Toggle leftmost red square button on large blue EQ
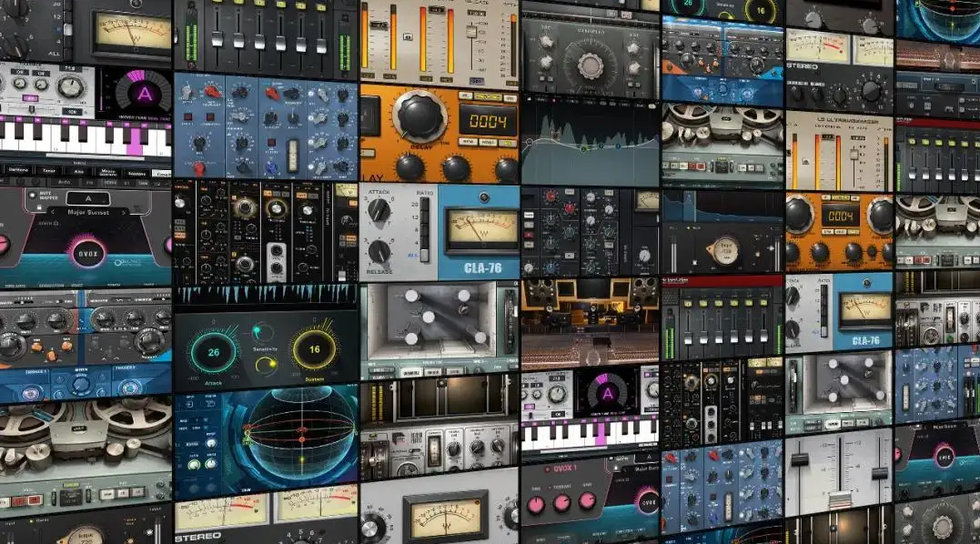This screenshot has height=544, width=980. coord(187,116)
